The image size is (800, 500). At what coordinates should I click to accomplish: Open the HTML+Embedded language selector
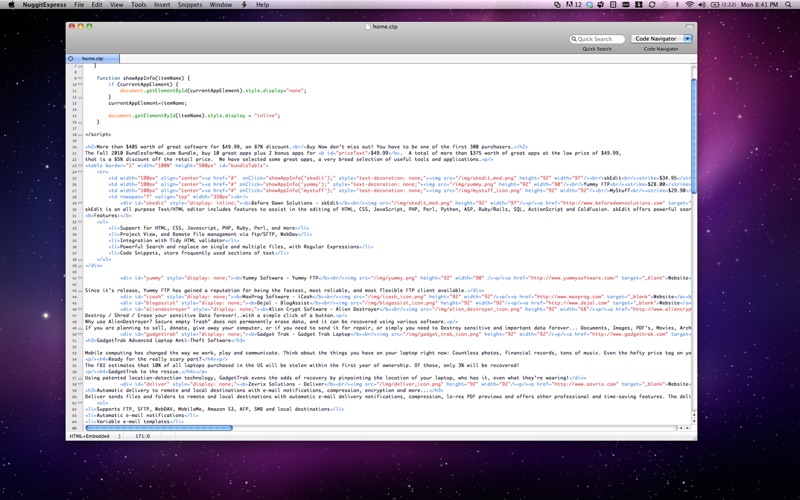click(95, 436)
